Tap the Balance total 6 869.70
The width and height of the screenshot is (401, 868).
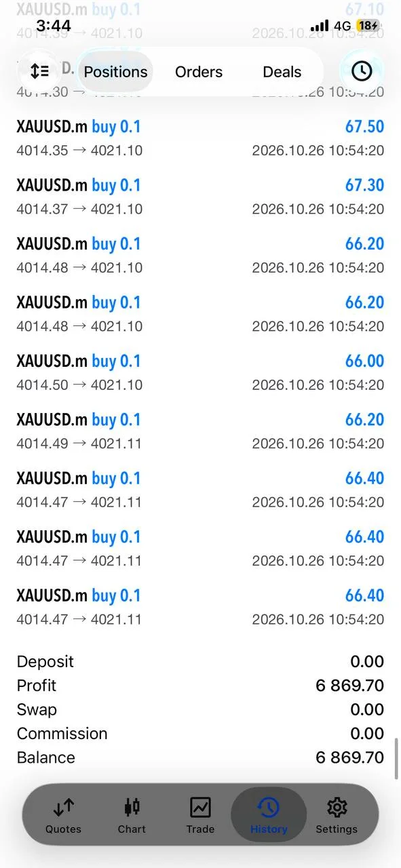[x=350, y=757]
